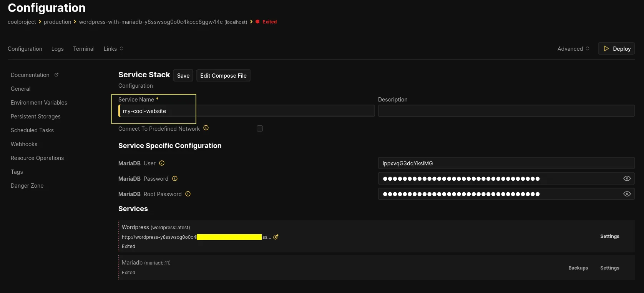Click the edit pencil icon beside Wordpress URL
This screenshot has width=644, height=293.
click(x=276, y=237)
